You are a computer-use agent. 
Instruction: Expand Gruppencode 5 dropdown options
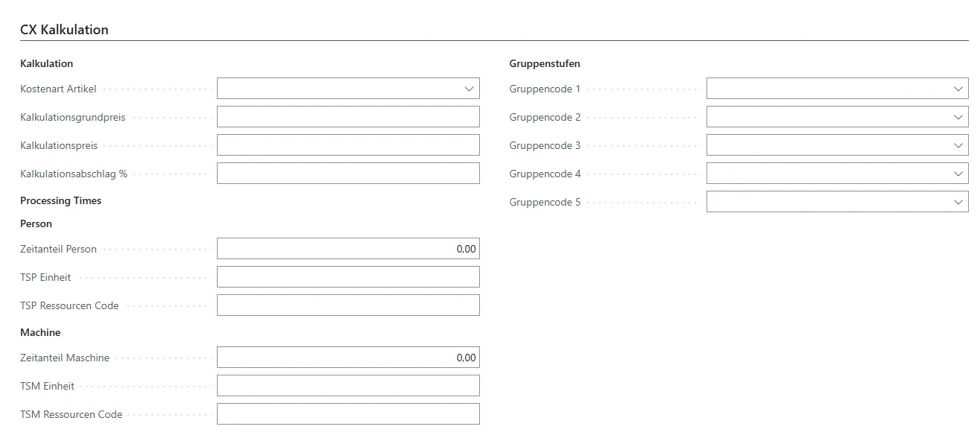(958, 202)
